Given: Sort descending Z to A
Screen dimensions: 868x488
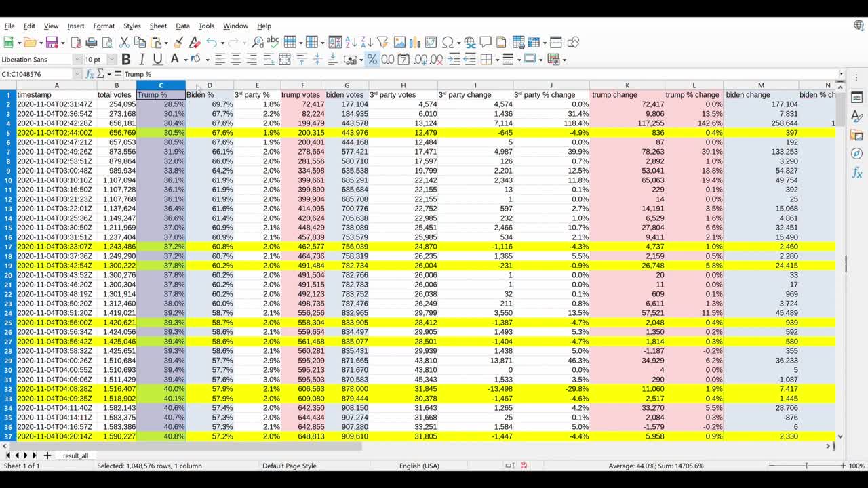Looking at the screenshot, I should pos(366,43).
